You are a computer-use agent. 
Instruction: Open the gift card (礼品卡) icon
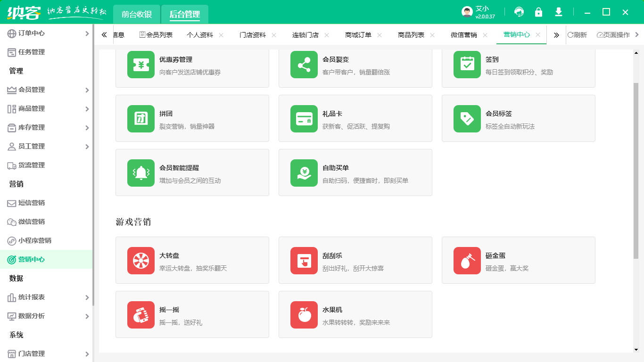(x=304, y=119)
